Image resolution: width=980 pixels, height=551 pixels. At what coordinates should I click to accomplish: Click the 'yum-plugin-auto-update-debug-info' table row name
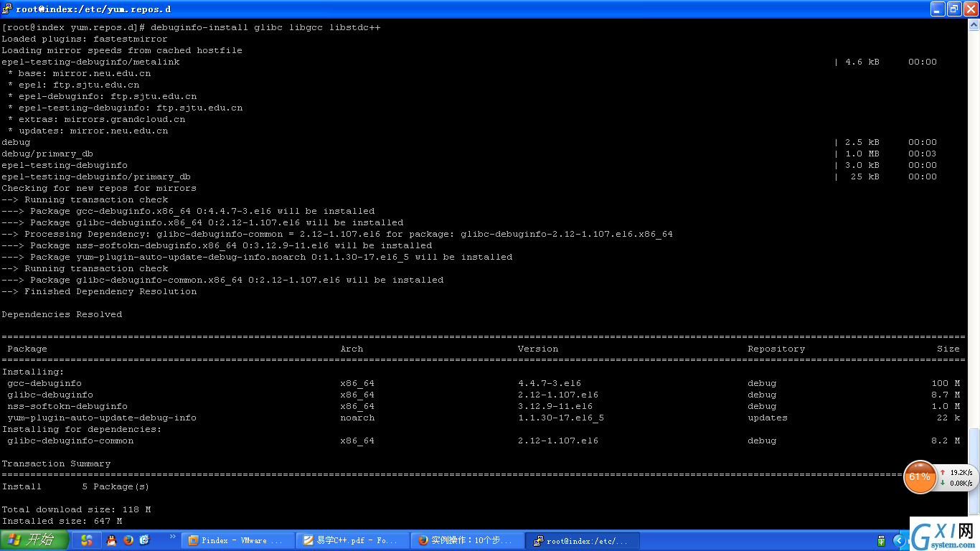point(102,418)
